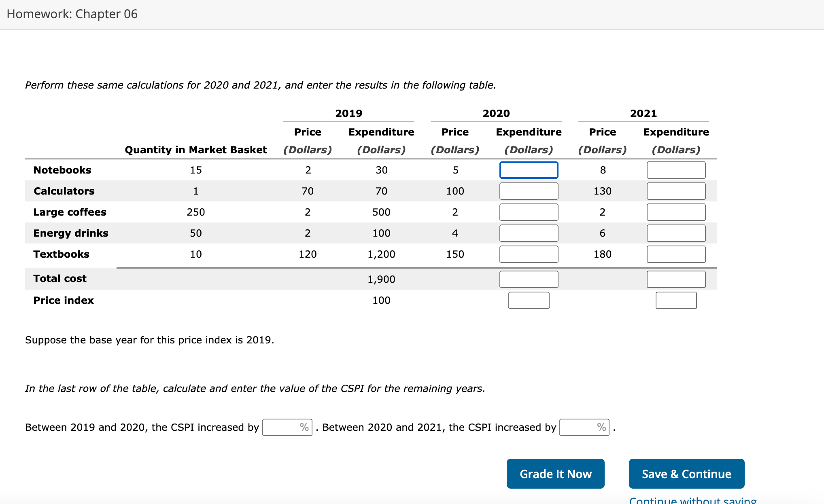Click the 2020 Textbooks expenditure field
The height and width of the screenshot is (504, 824).
pyautogui.click(x=529, y=254)
